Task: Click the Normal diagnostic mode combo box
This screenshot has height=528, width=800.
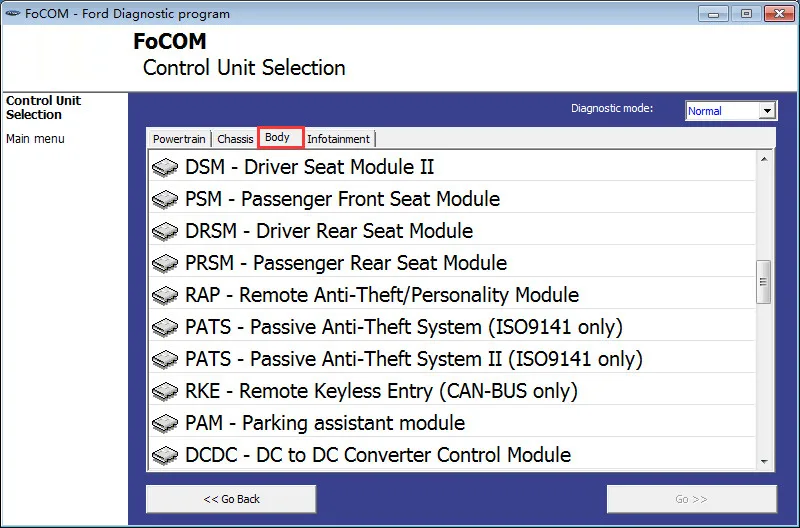Action: tap(731, 111)
